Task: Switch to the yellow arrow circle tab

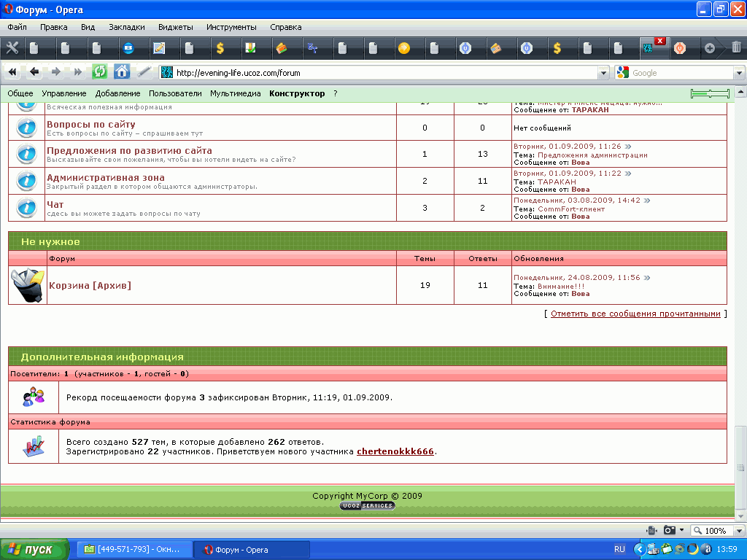Action: [404, 48]
